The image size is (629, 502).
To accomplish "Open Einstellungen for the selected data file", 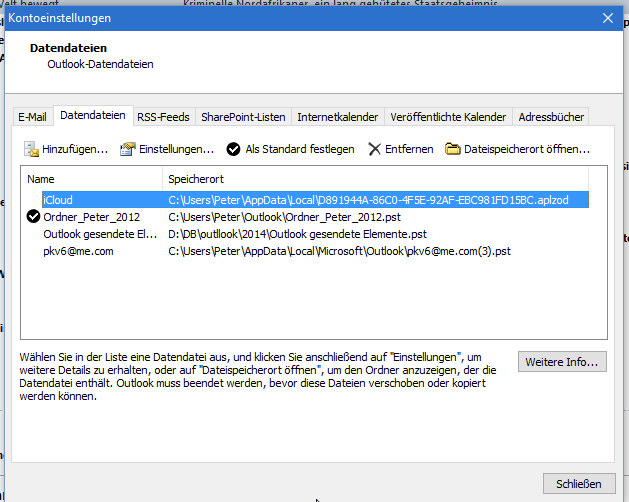I will 166,149.
